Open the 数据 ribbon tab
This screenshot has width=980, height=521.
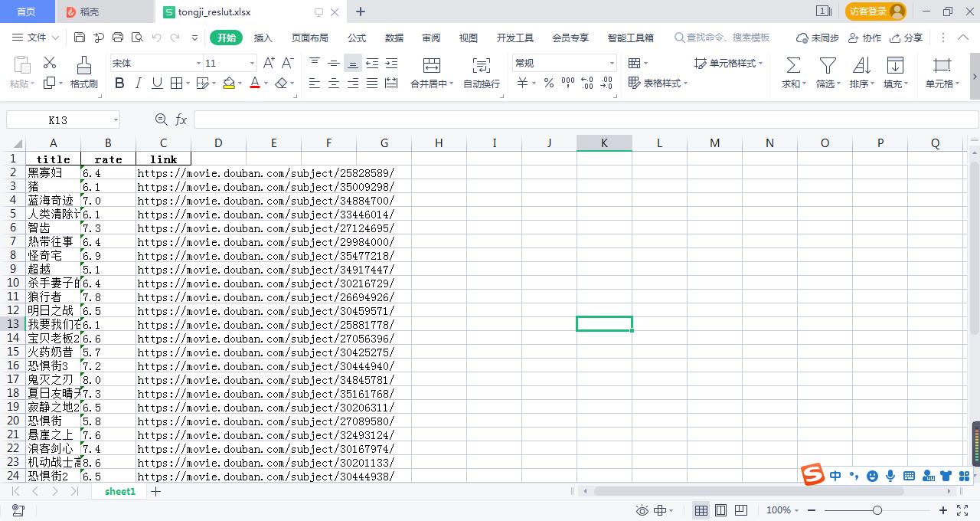(x=394, y=38)
